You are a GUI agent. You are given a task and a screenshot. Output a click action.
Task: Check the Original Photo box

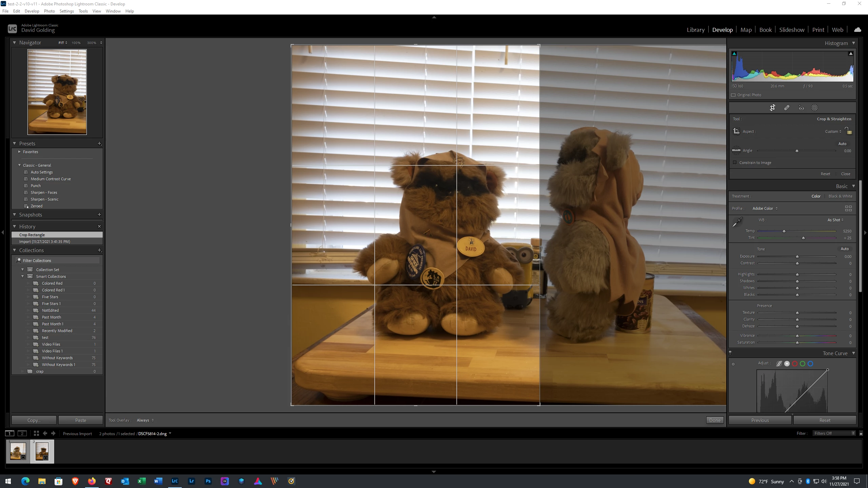pos(733,95)
